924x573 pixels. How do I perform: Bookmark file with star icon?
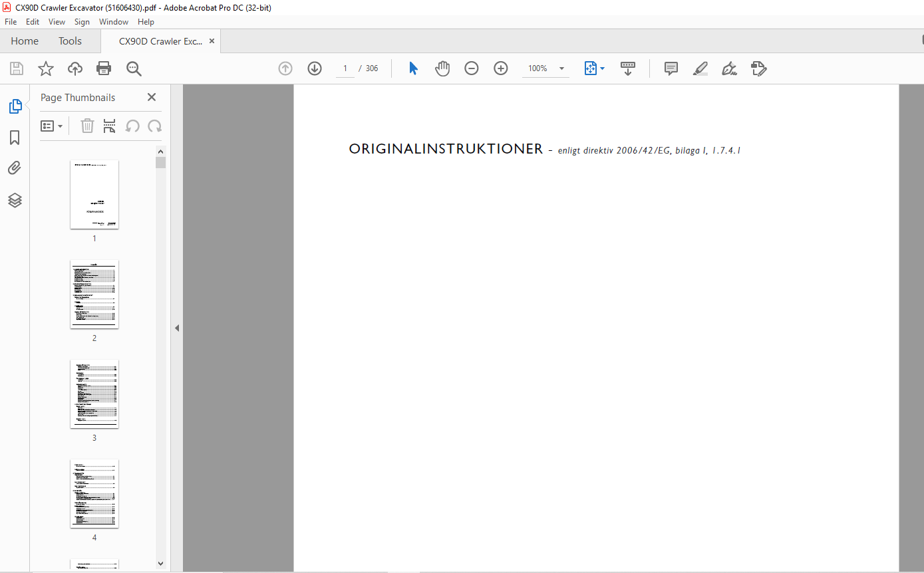click(46, 68)
